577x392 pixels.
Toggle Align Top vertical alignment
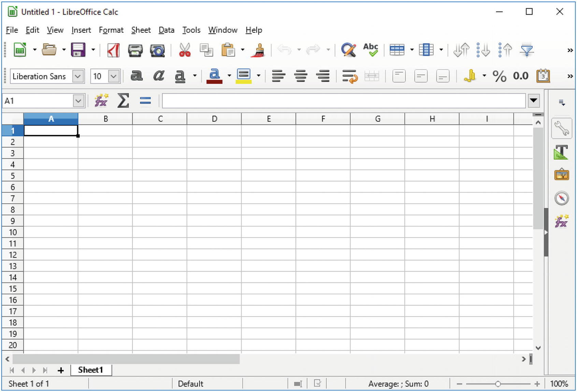click(399, 76)
